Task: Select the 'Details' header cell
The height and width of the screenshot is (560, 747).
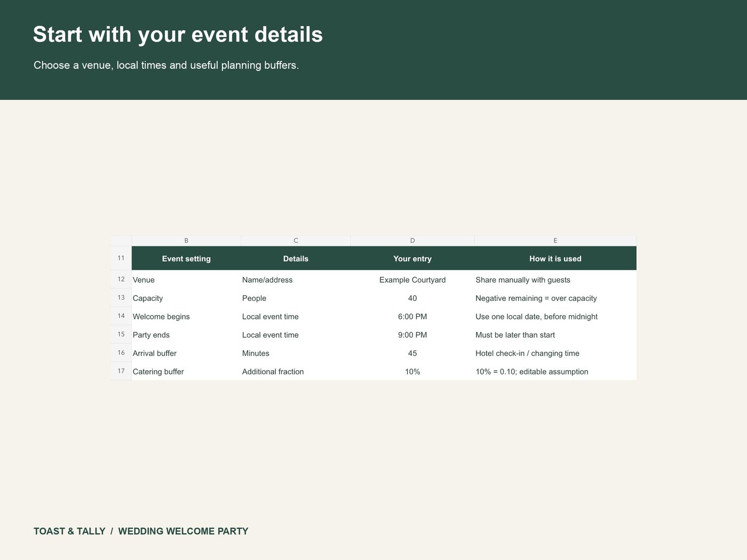Action: (x=296, y=259)
